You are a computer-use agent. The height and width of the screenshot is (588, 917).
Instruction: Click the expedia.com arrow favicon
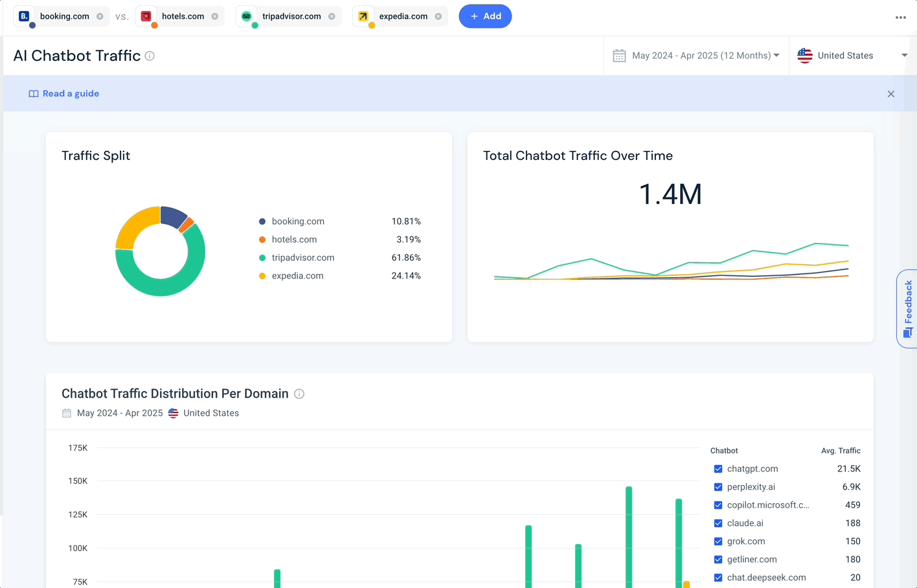click(363, 16)
